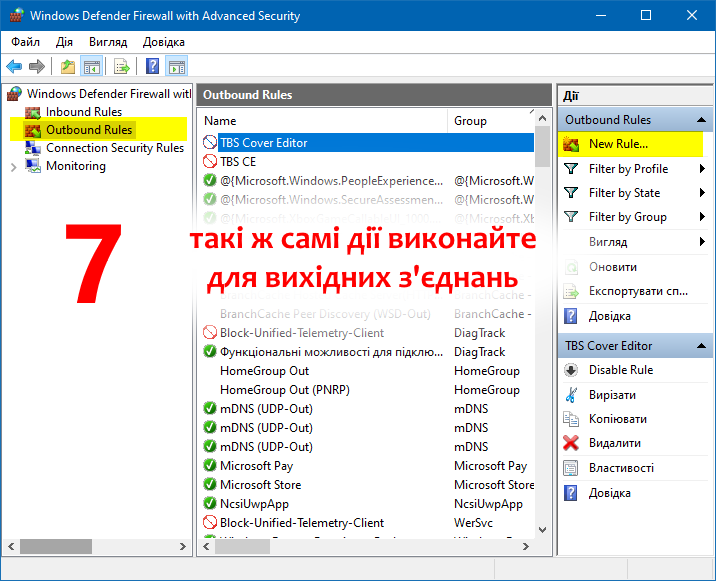Select the TBS CE rule row
This screenshot has width=716, height=581.
(368, 162)
